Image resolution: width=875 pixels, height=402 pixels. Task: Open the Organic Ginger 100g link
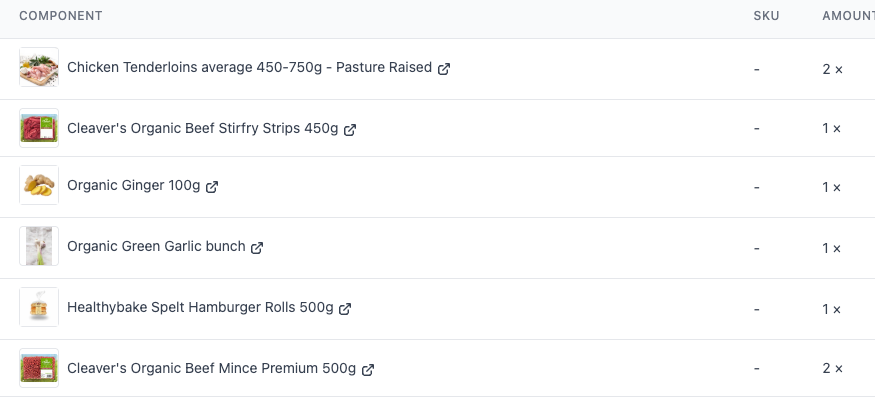coord(133,185)
